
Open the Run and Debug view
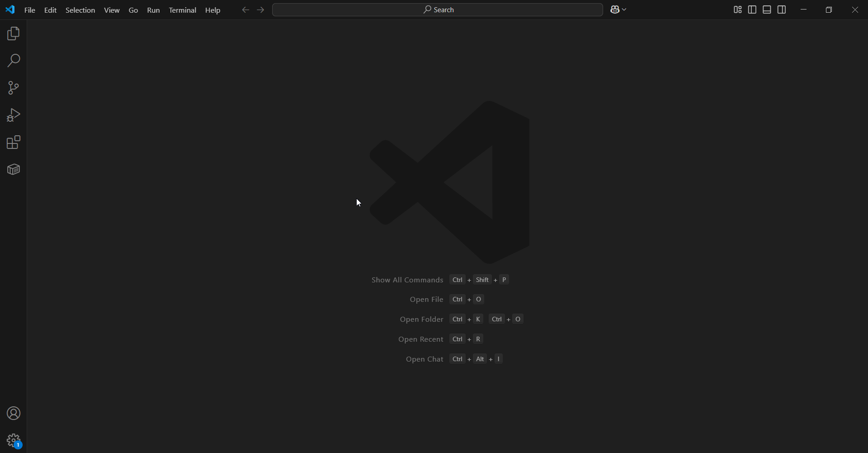(x=14, y=115)
